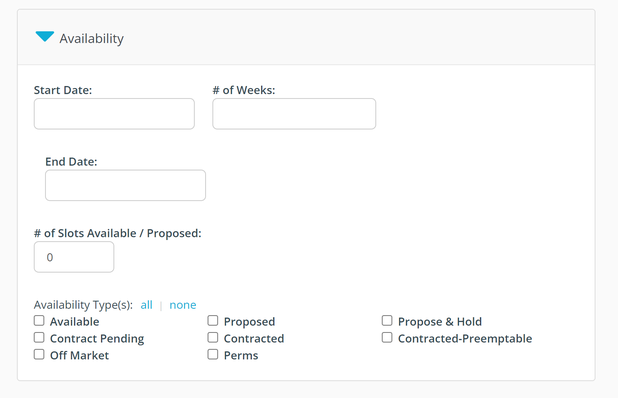This screenshot has width=618, height=398.
Task: Focus the Start Date field
Action: 114,114
